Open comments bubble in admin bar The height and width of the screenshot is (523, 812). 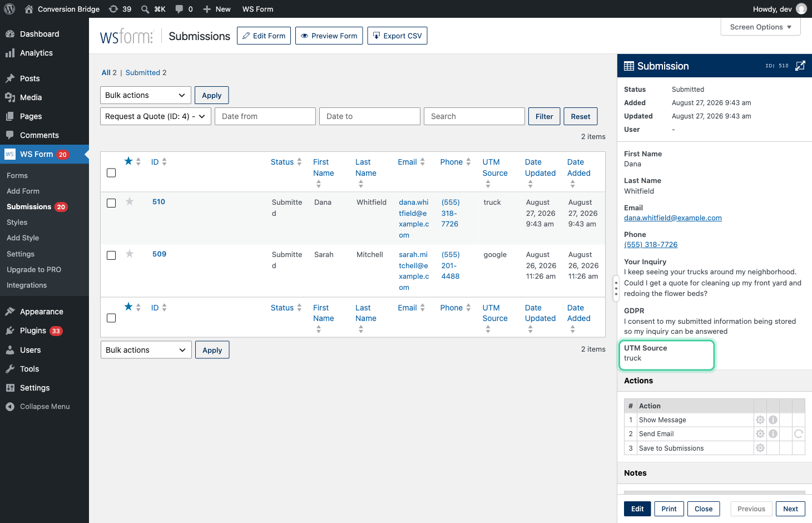point(184,9)
